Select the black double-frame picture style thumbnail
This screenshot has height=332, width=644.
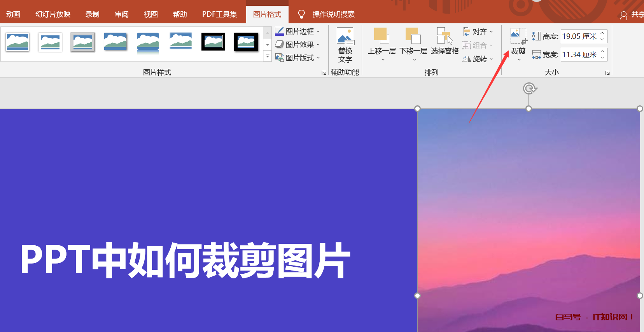(213, 42)
